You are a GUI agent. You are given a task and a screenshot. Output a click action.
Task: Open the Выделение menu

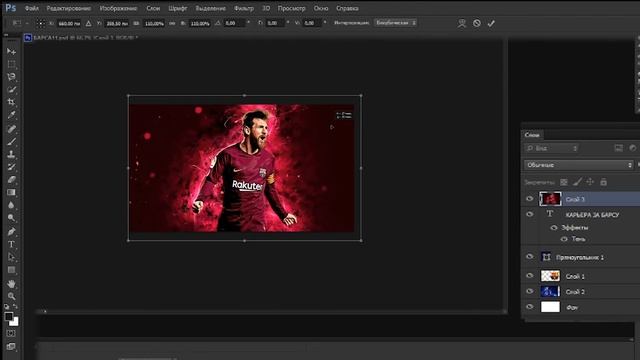click(x=210, y=8)
